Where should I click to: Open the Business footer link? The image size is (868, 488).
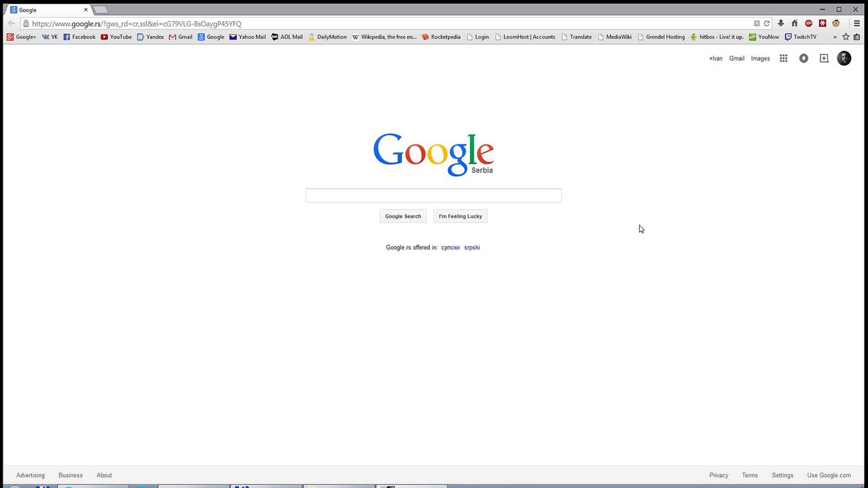[x=70, y=475]
